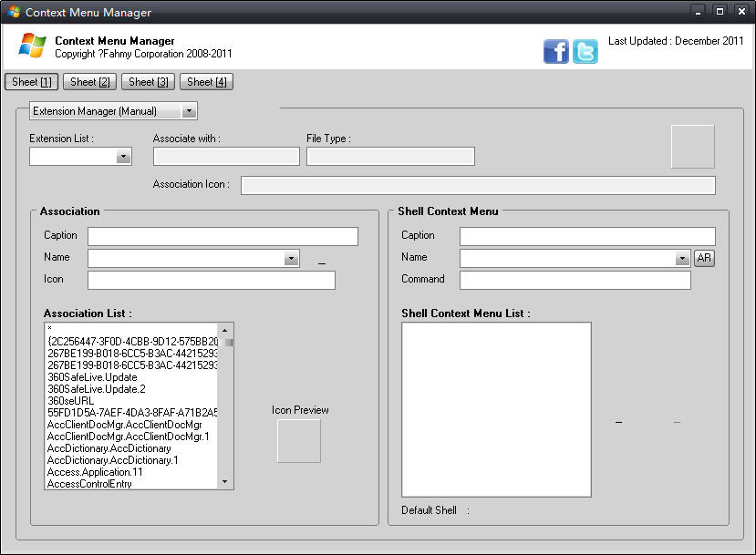Click the large icon box above File Type

pyautogui.click(x=692, y=146)
